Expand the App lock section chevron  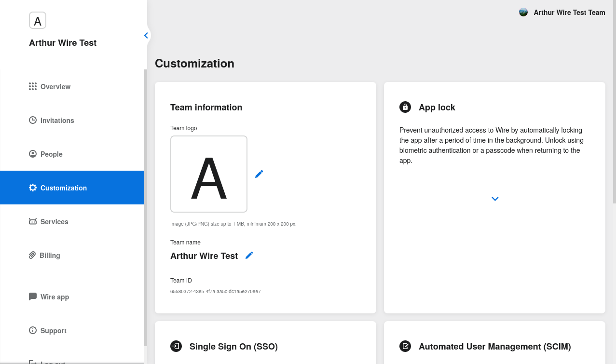(495, 199)
